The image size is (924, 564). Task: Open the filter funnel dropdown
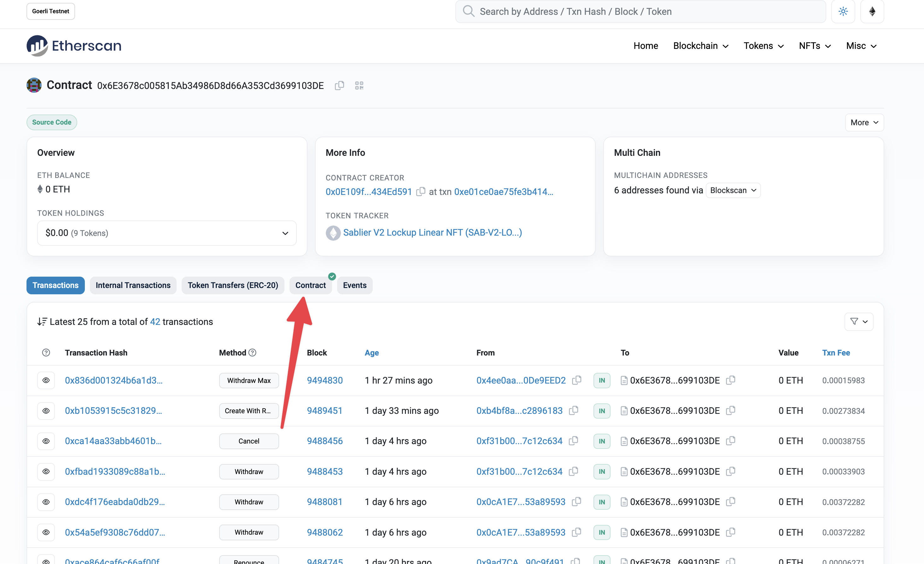(x=859, y=322)
